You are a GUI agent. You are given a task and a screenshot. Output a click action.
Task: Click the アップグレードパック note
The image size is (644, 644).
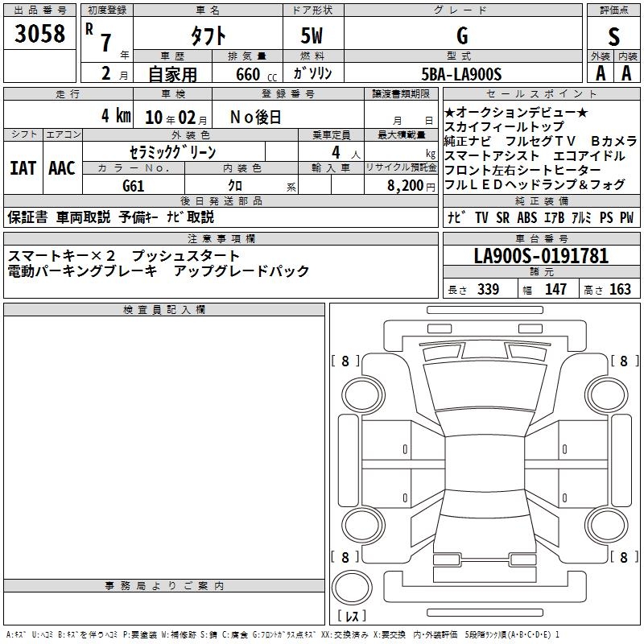pyautogui.click(x=242, y=271)
